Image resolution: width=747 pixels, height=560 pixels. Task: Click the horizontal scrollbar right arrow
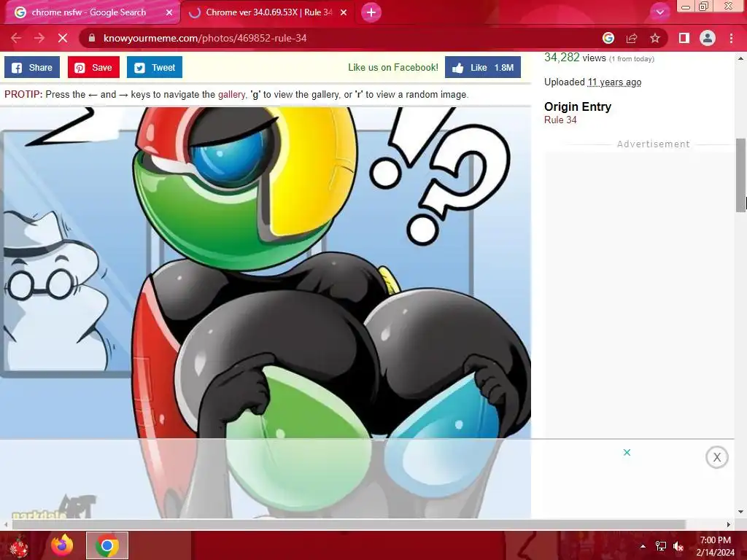(729, 524)
